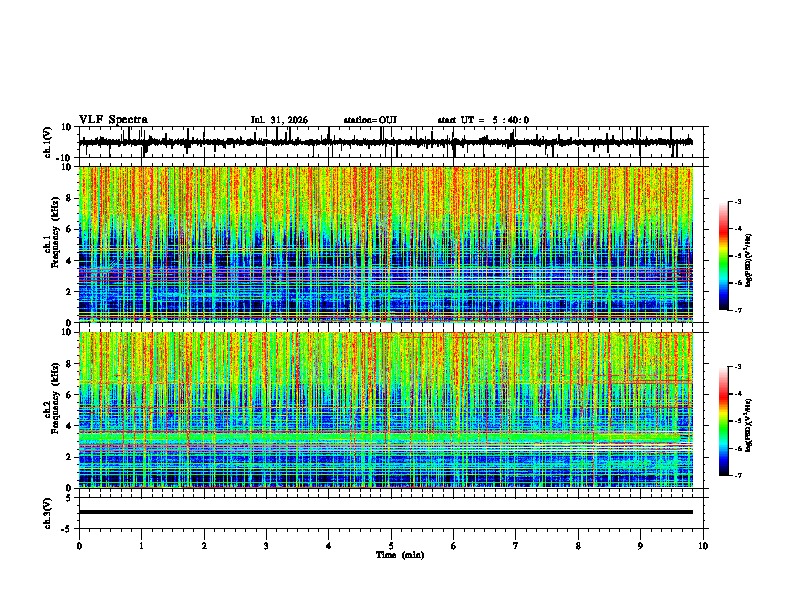Click the green band near 3 kHz in ch.2
792x612 pixels.
pyautogui.click(x=386, y=437)
